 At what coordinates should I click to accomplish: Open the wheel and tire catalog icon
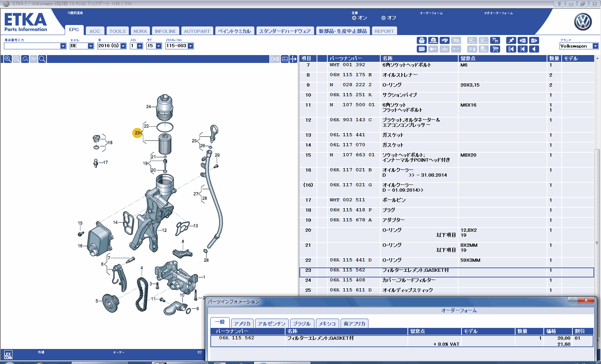tap(433, 41)
